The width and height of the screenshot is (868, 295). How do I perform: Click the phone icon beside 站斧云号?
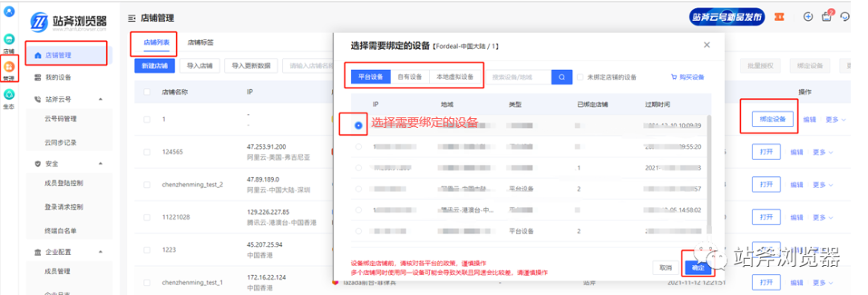(x=38, y=100)
